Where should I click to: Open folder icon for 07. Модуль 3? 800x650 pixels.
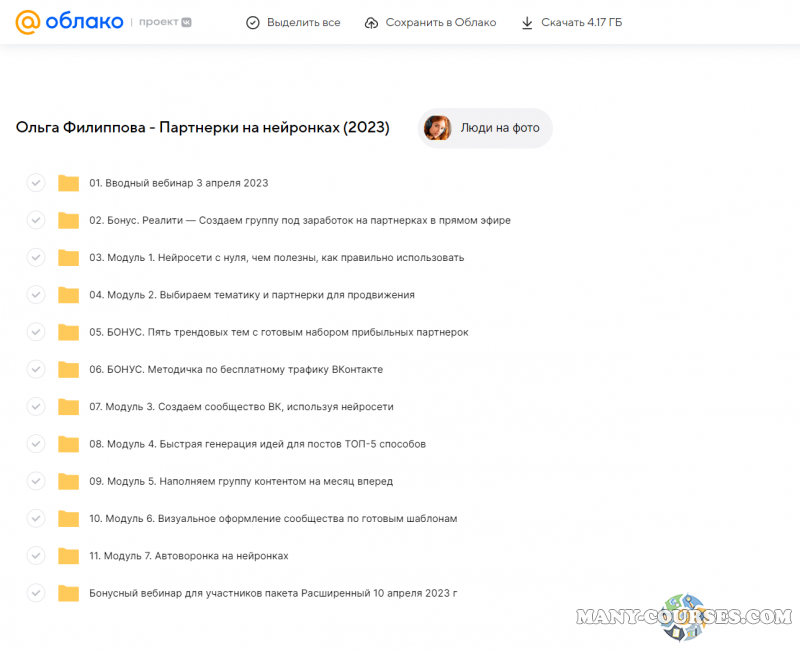click(68, 407)
